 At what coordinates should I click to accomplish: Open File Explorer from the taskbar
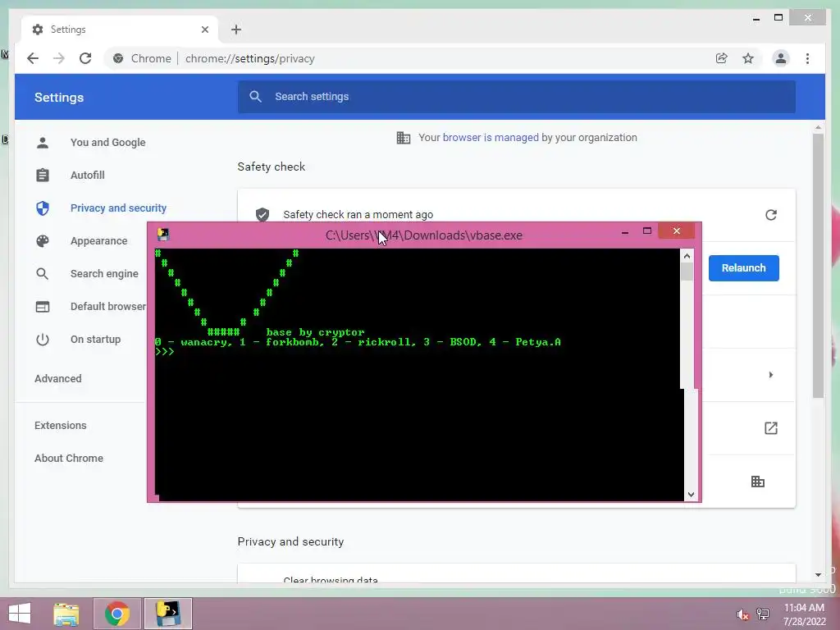(66, 614)
